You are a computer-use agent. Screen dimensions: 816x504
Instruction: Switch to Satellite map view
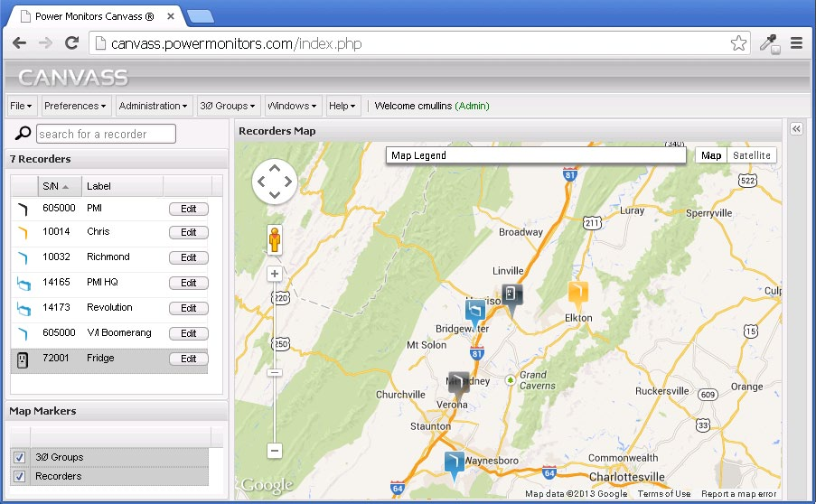coord(752,155)
